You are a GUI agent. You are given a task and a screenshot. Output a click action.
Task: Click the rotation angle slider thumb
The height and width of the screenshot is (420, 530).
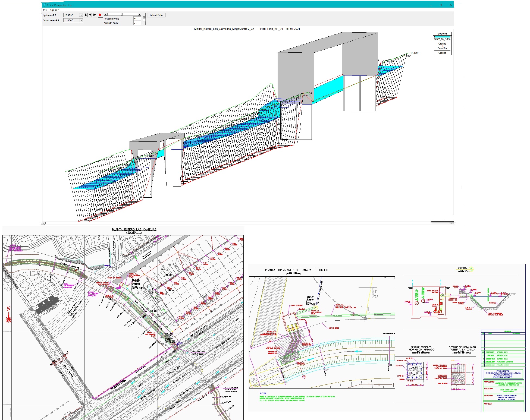(x=122, y=14)
